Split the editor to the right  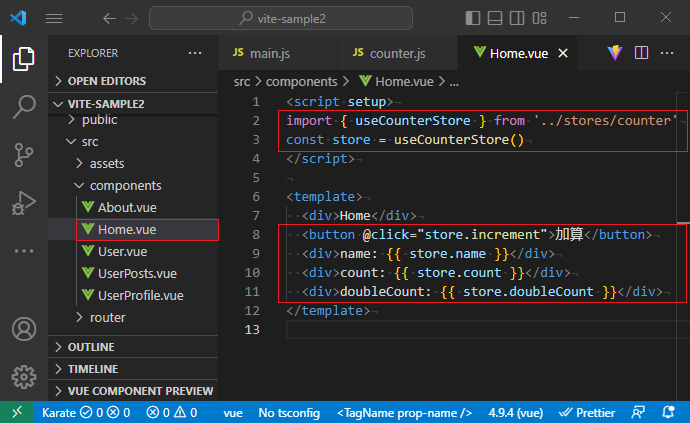641,53
